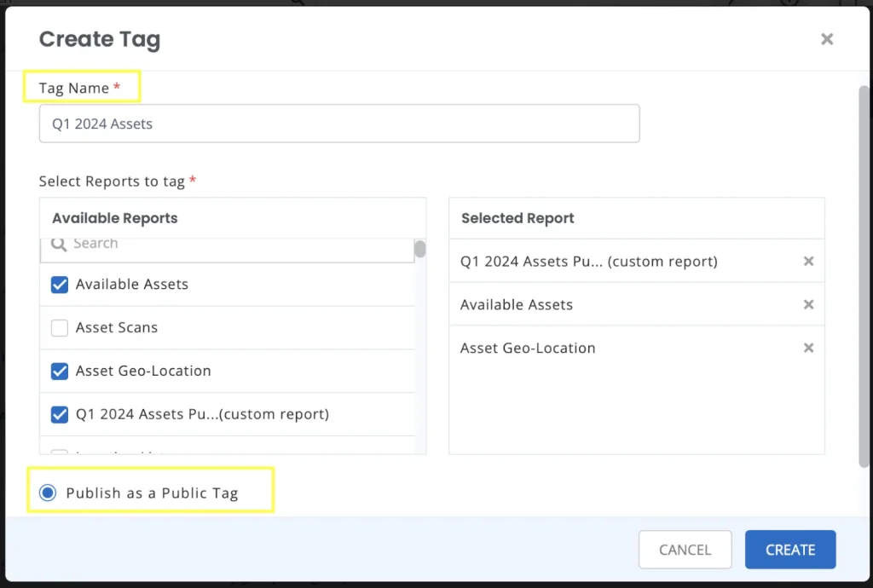This screenshot has width=873, height=588.
Task: Remove Asset Geo-Location from Selected Report
Action: click(x=808, y=348)
